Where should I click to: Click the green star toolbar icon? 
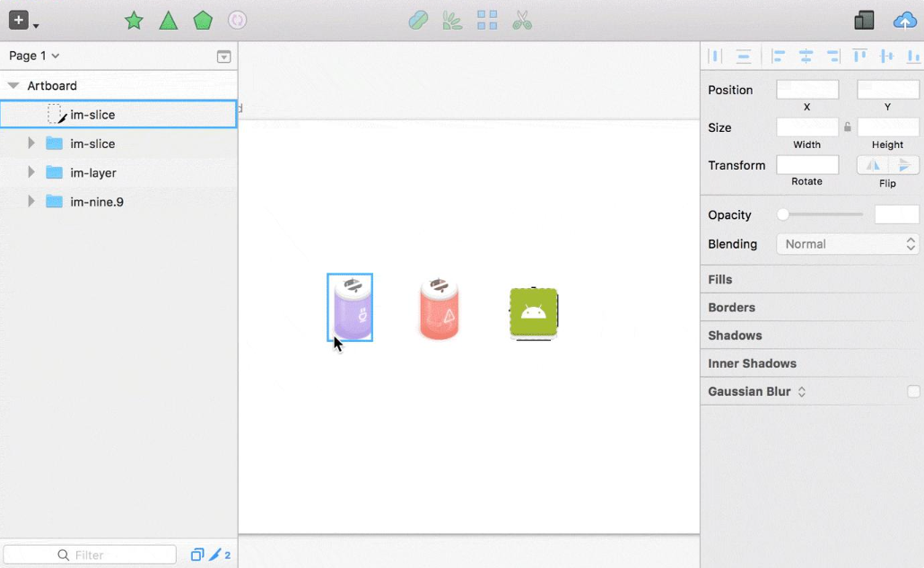[x=135, y=21]
